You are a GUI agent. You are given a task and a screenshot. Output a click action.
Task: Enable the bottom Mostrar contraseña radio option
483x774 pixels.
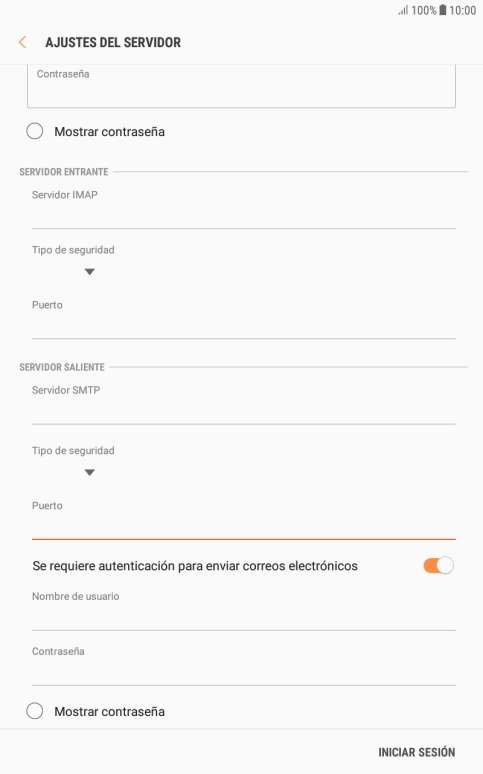(35, 711)
